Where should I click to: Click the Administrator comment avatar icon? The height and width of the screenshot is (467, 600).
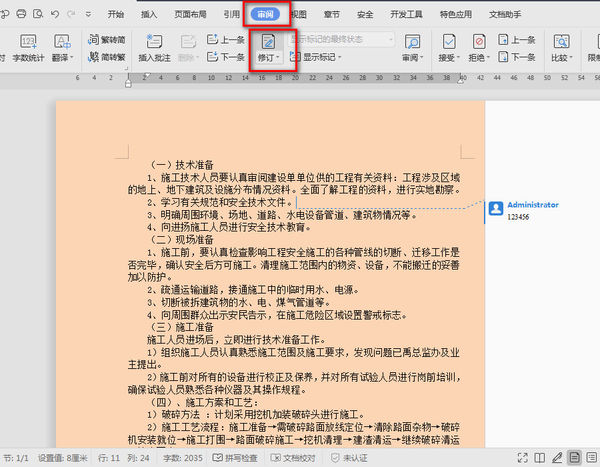[496, 208]
